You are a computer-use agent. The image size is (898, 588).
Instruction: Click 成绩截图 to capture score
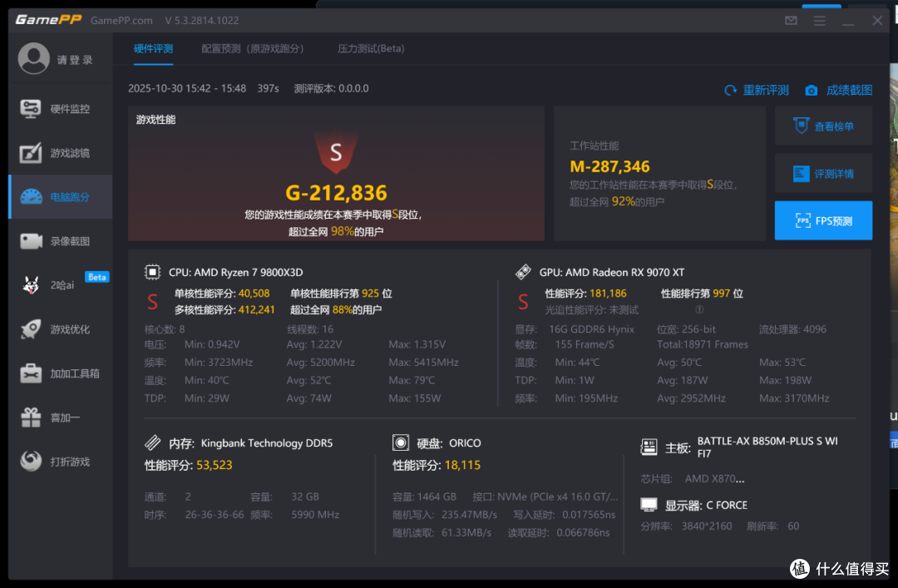[x=839, y=90]
